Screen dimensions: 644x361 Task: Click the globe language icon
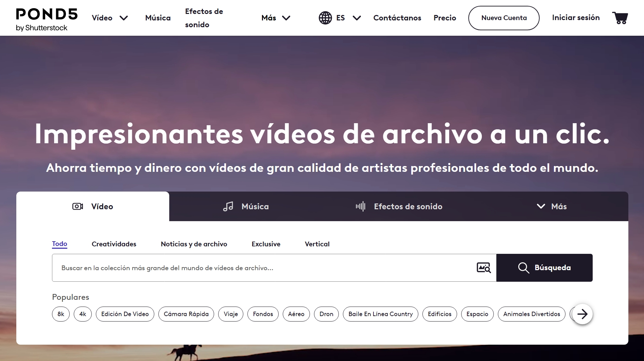[325, 18]
